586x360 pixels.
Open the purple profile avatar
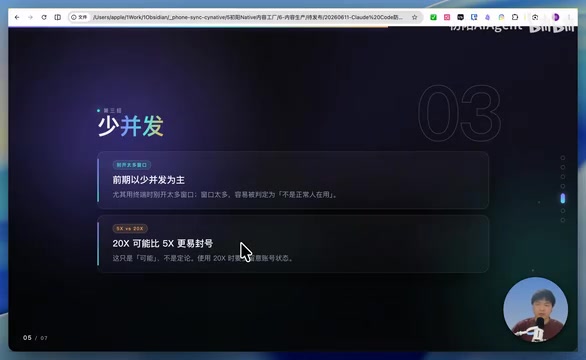(x=556, y=17)
